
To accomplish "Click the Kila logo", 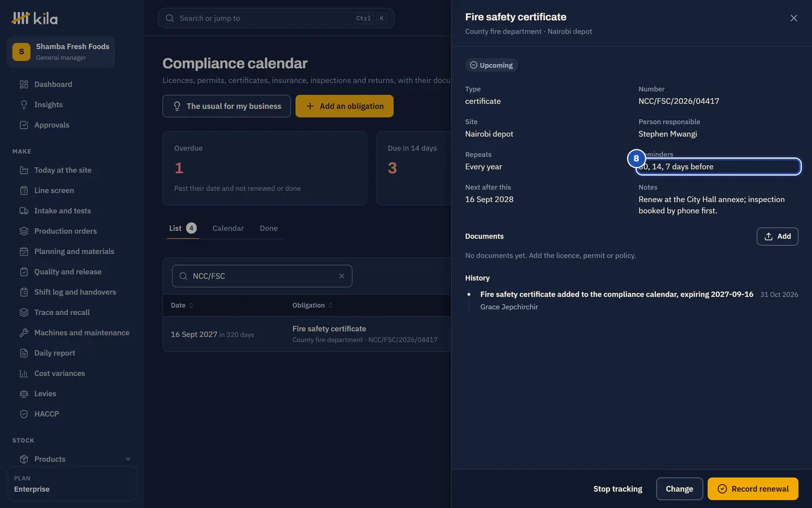I will pos(34,18).
